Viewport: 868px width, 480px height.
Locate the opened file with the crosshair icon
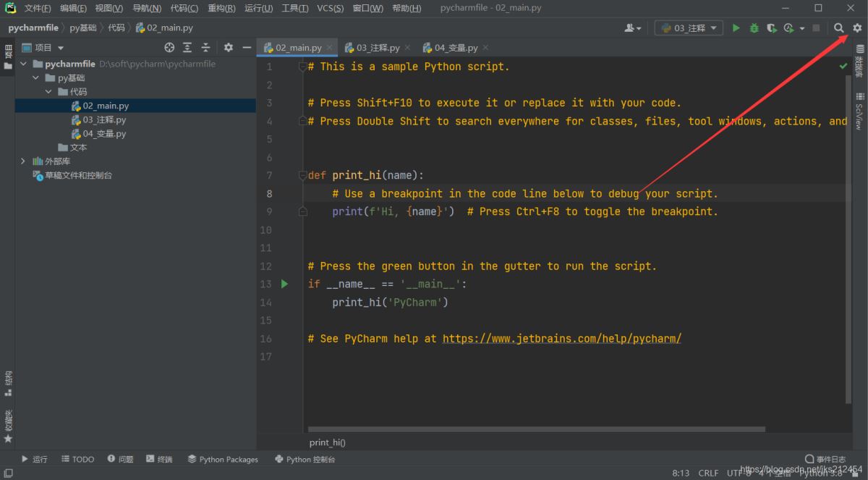point(169,48)
